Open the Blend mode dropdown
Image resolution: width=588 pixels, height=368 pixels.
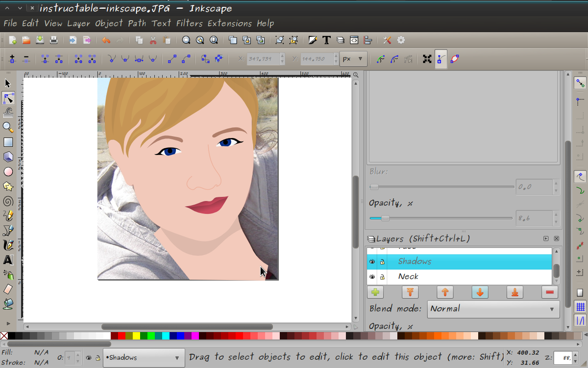(493, 309)
